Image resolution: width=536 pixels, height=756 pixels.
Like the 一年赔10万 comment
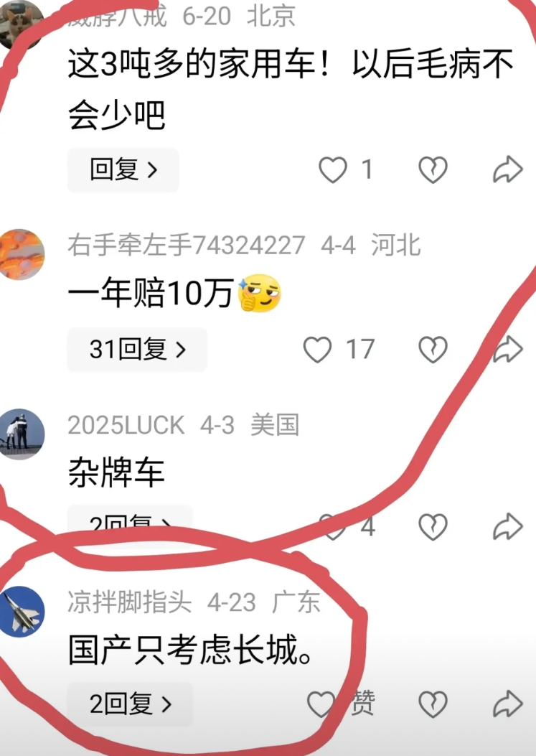(317, 350)
